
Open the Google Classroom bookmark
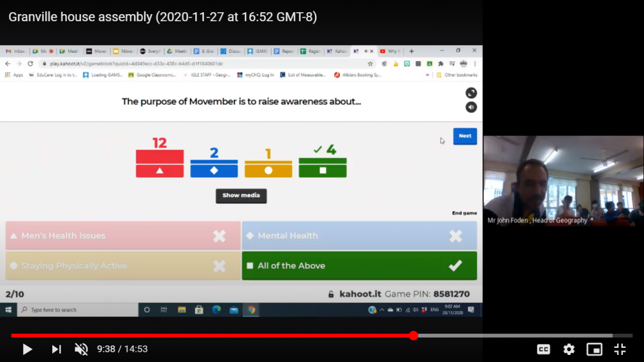click(x=152, y=75)
